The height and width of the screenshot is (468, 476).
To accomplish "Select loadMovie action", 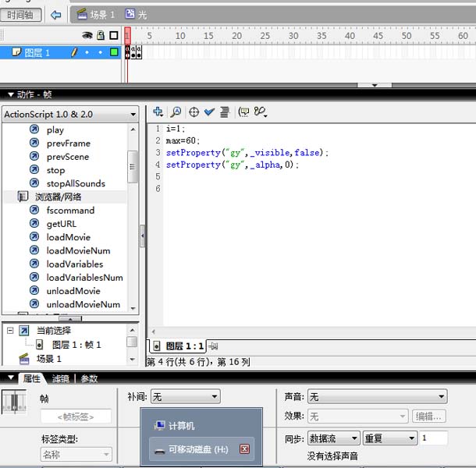I will pyautogui.click(x=69, y=237).
